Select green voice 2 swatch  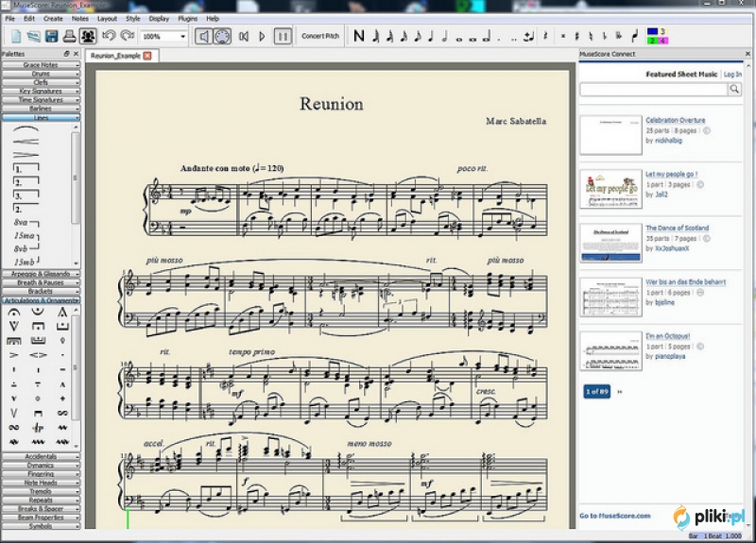[652, 41]
